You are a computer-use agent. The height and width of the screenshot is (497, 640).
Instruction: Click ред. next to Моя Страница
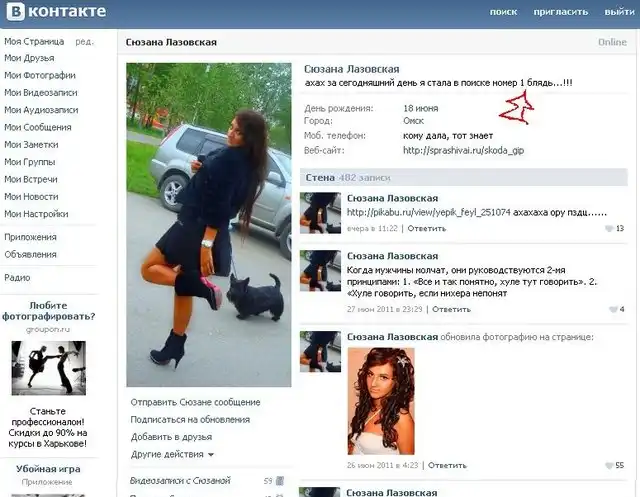pos(85,42)
